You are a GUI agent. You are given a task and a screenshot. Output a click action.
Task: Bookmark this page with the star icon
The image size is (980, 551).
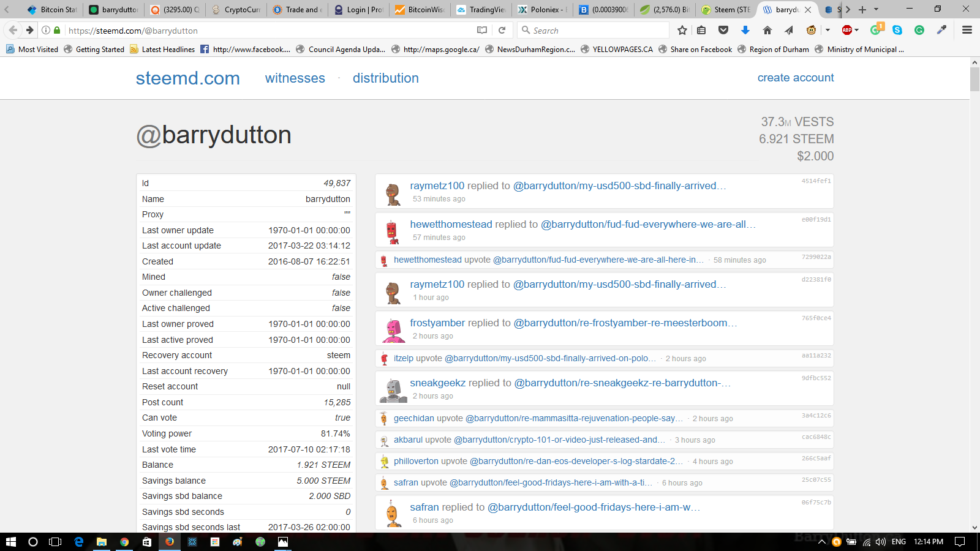682,30
